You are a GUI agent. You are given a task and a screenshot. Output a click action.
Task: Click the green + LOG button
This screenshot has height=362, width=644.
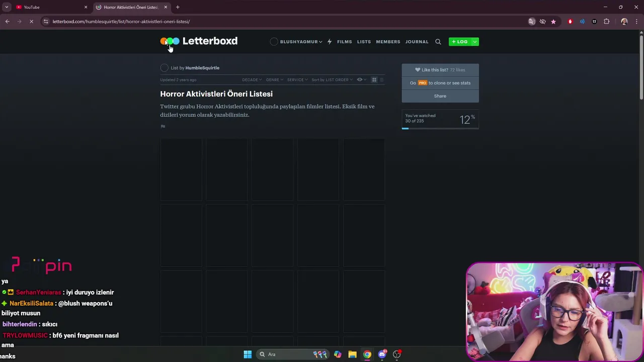click(460, 42)
